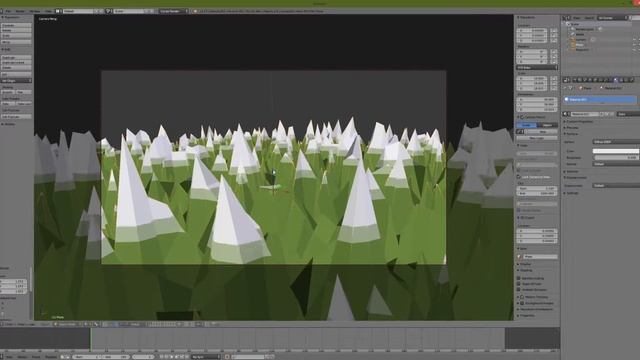640x360 pixels.
Task: Open the Object Mode selector
Action: [x=67, y=324]
